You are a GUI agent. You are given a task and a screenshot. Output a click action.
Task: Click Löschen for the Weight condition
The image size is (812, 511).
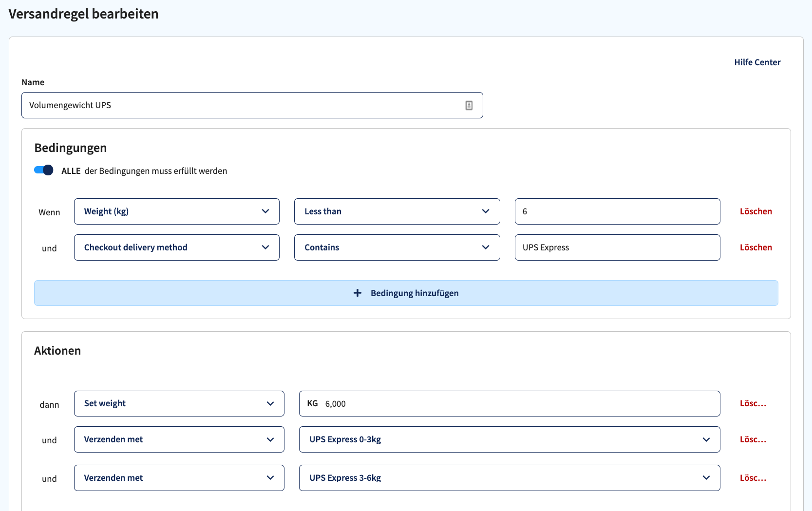[755, 211]
